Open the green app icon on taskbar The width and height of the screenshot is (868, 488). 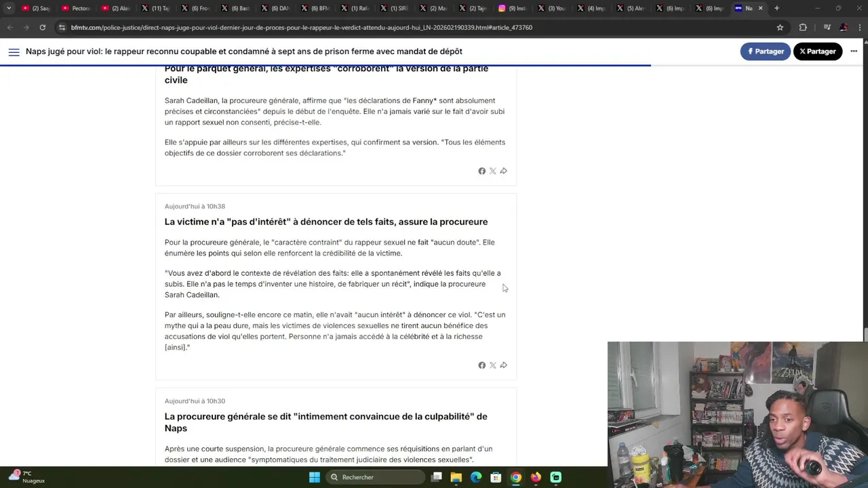(556, 477)
